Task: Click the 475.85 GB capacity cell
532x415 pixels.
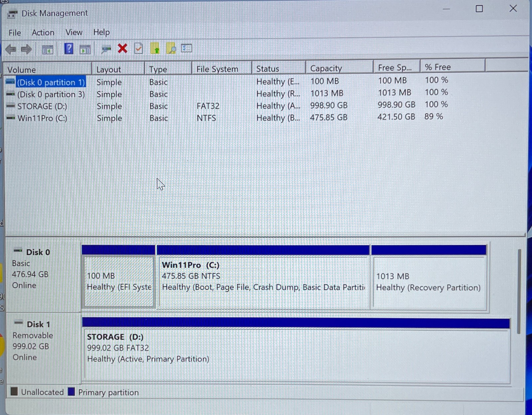Action: click(x=329, y=117)
